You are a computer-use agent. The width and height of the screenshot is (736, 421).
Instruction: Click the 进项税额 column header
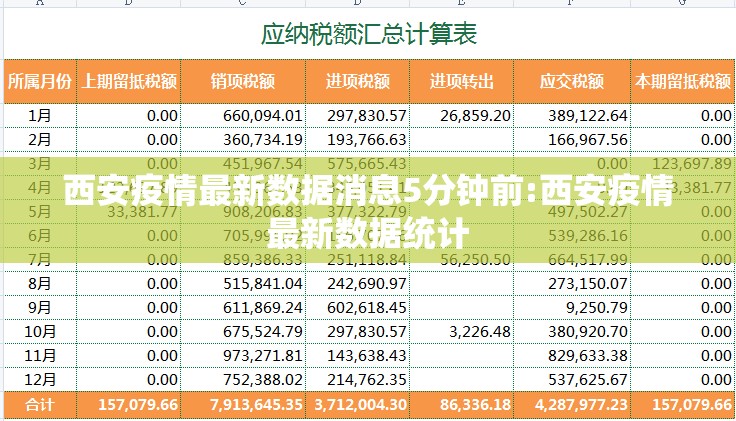[x=358, y=82]
